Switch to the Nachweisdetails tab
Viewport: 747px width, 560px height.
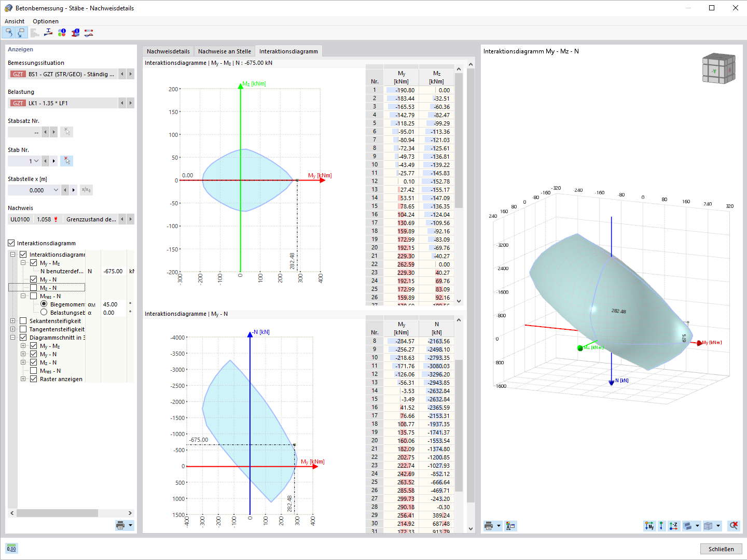[x=168, y=51]
